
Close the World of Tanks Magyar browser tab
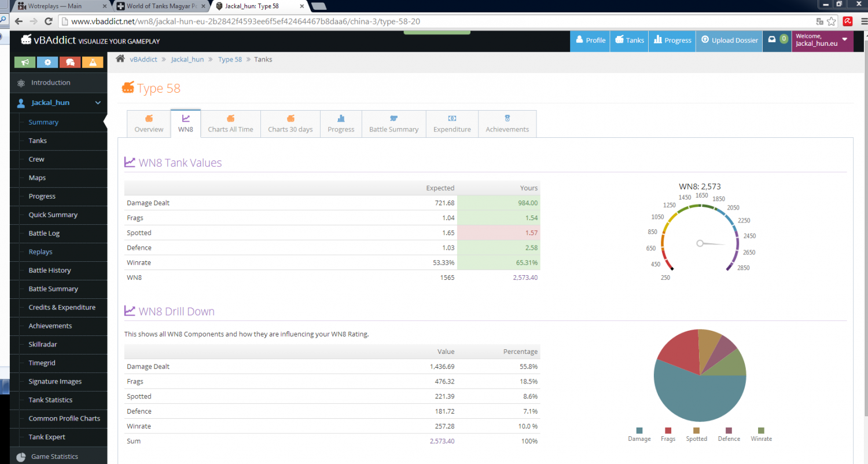pos(204,6)
